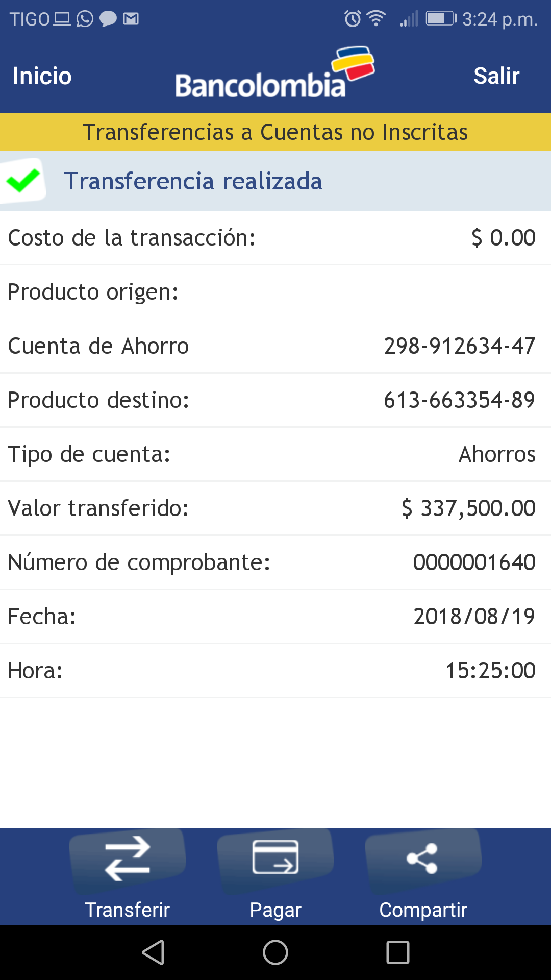Open the recent apps square button
The image size is (551, 980).
pos(398,952)
